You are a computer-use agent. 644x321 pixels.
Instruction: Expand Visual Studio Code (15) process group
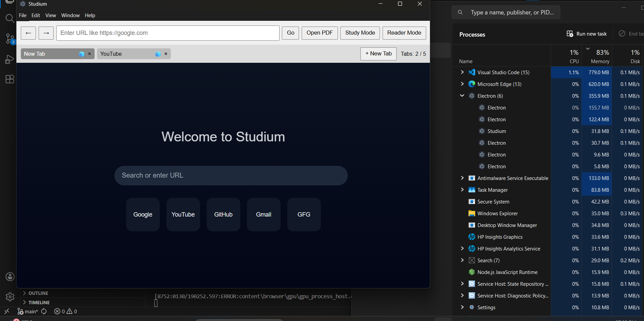click(462, 72)
